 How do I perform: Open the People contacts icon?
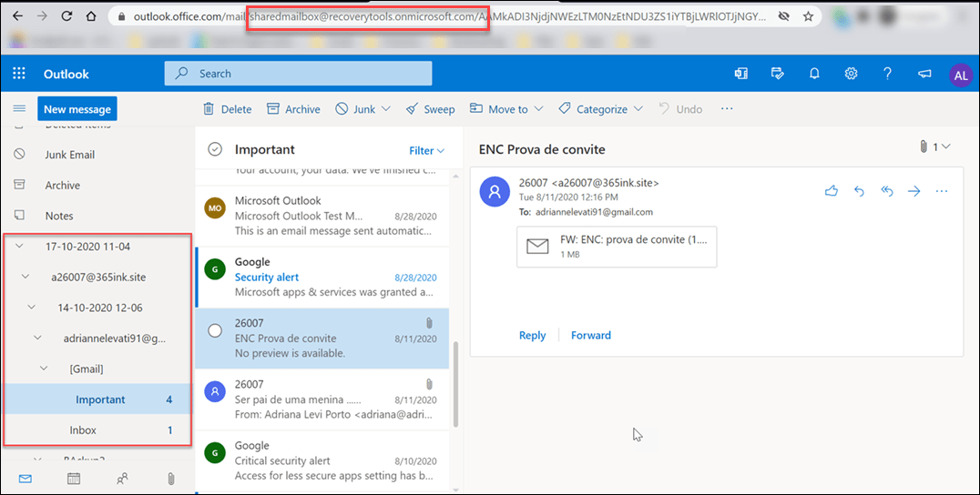pos(122,478)
